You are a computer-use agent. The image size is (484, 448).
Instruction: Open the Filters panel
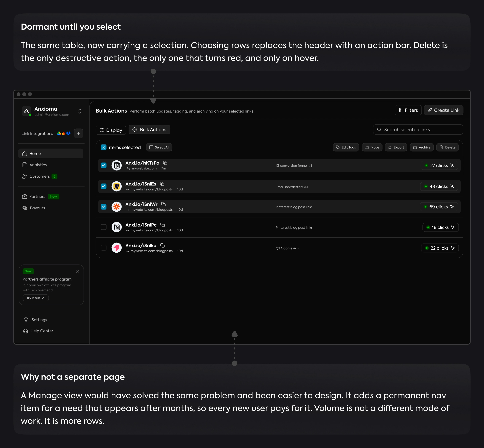(408, 110)
